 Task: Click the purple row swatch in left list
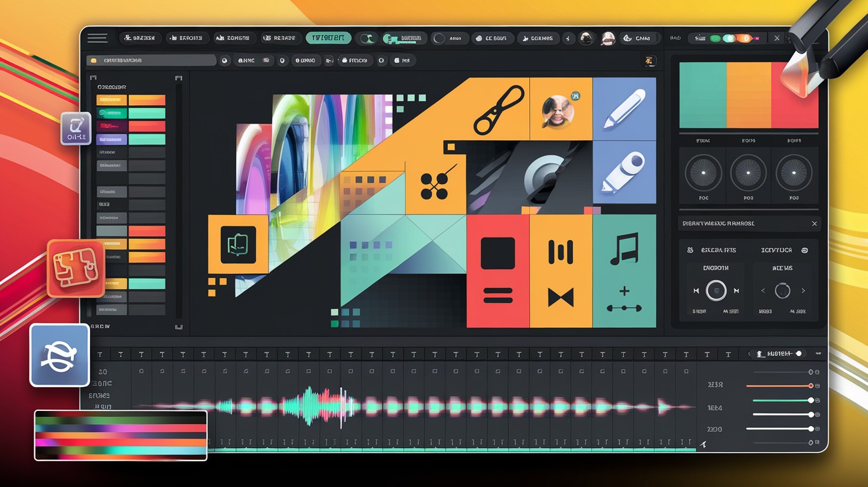click(111, 140)
